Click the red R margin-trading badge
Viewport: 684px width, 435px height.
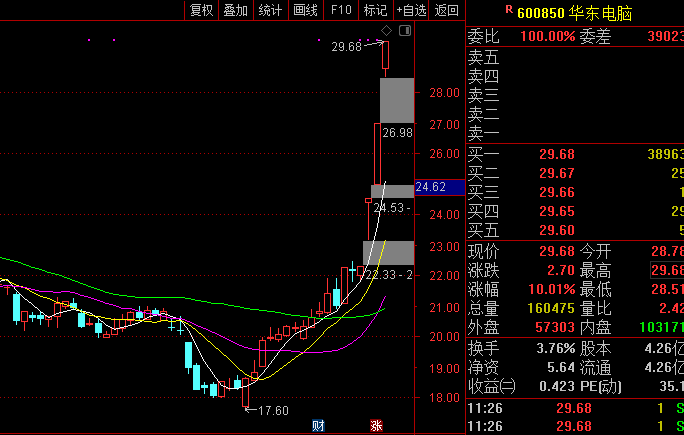(509, 9)
